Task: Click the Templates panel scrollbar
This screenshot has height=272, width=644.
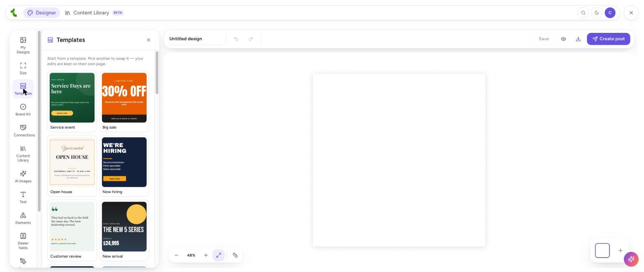Action: 156,73
